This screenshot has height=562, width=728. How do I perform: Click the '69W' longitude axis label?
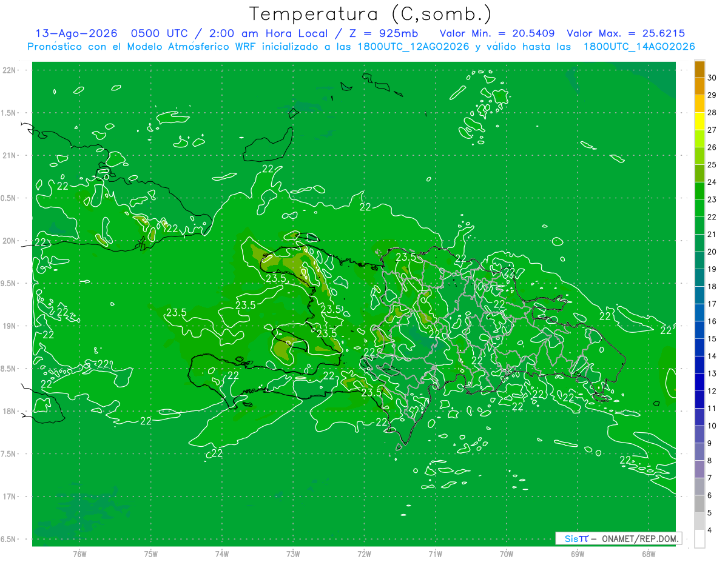578,554
